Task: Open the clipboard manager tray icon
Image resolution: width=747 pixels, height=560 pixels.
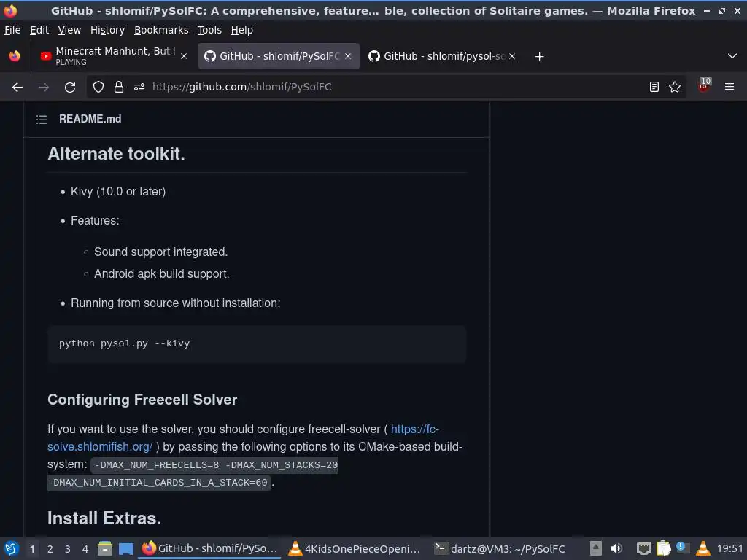Action: (x=664, y=548)
